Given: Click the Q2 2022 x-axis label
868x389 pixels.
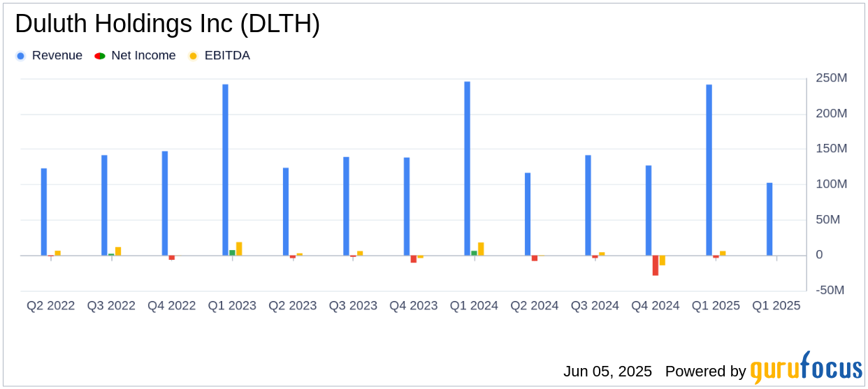Looking at the screenshot, I should [x=51, y=306].
